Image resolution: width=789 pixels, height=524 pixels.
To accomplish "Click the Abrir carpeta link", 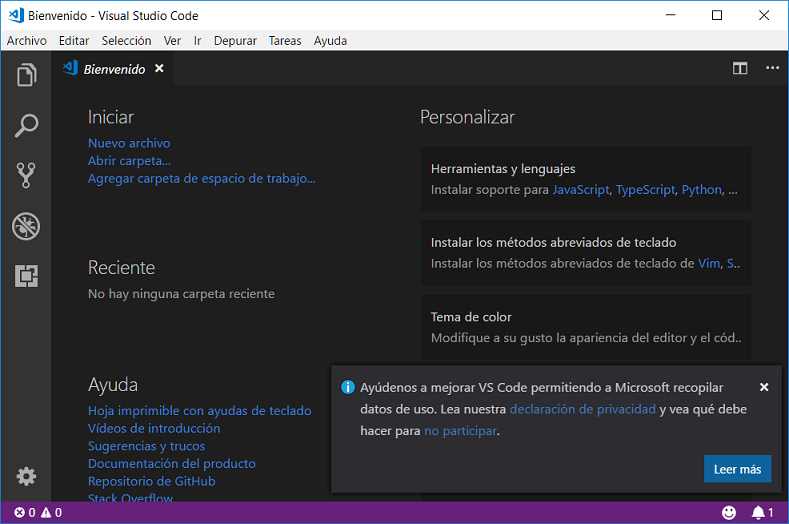I will [x=129, y=161].
